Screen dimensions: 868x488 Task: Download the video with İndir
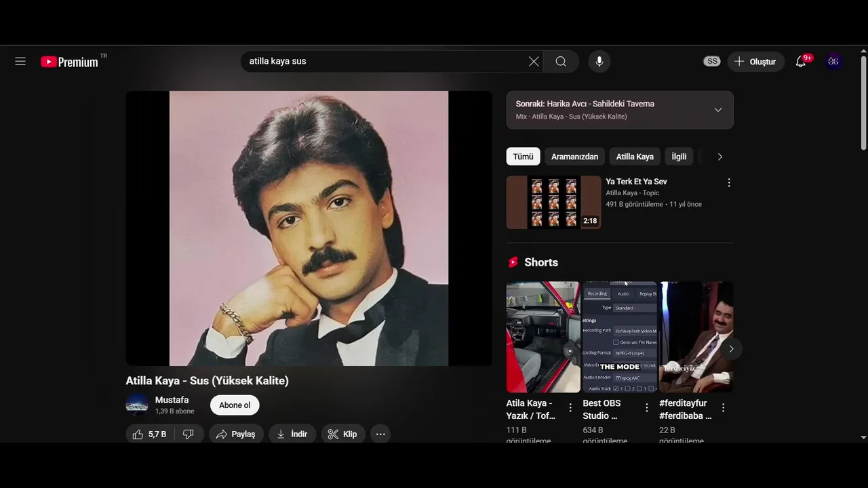pos(292,434)
